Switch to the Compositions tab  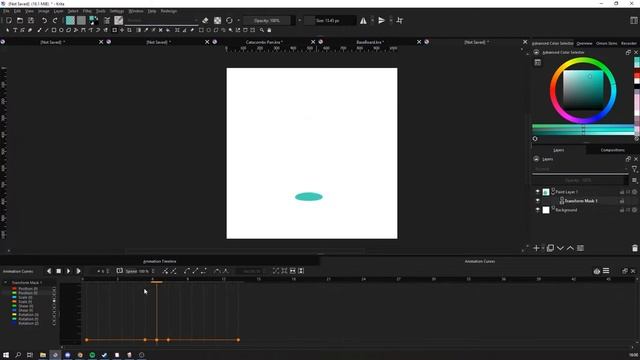612,150
